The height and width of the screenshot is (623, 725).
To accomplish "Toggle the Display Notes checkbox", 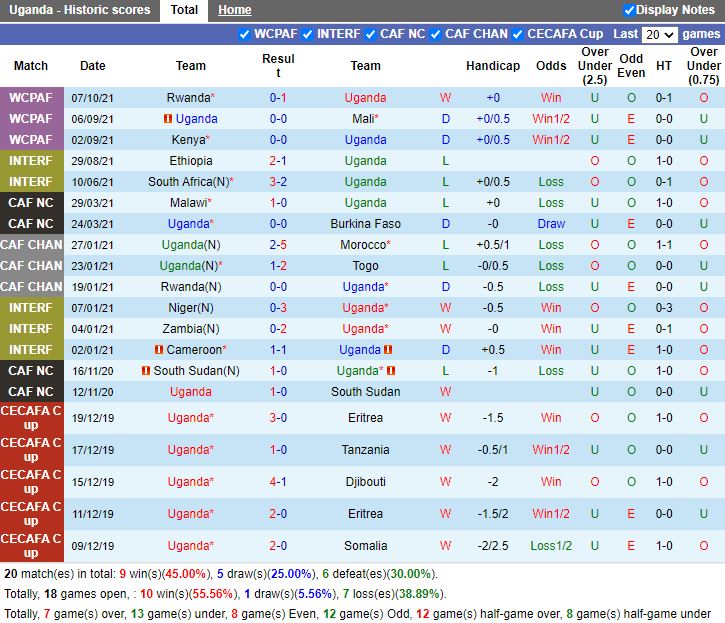I will [629, 10].
